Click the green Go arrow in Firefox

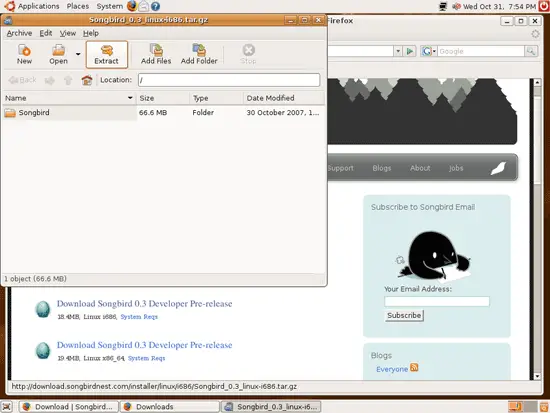tap(409, 51)
